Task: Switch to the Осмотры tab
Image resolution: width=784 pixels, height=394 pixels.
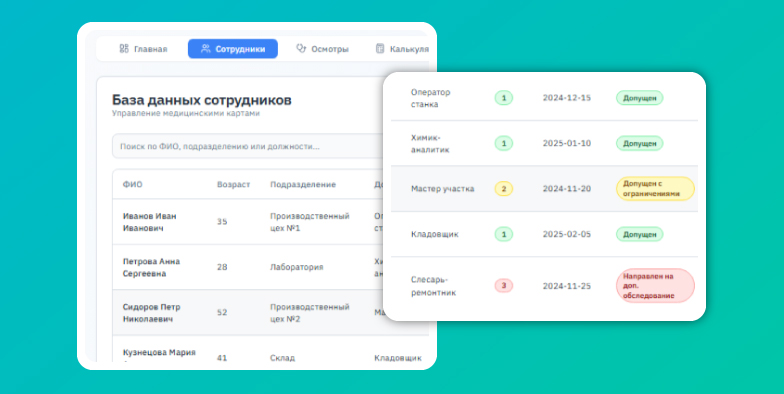Action: [322, 49]
